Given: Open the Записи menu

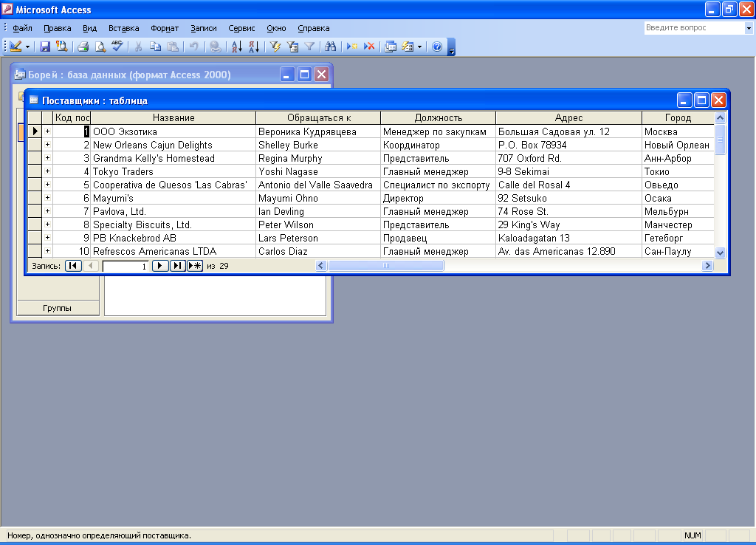Looking at the screenshot, I should pyautogui.click(x=204, y=28).
